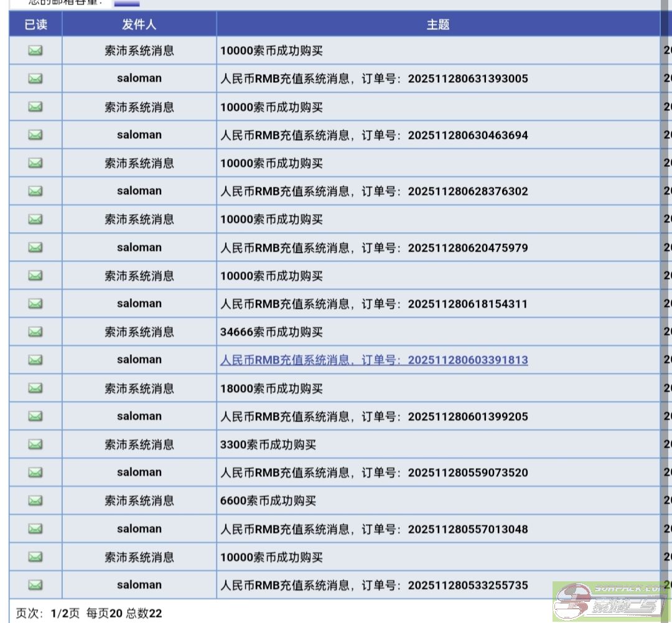Open the envelope icon beside the first 10000索币 message
The width and height of the screenshot is (672, 623).
(x=35, y=51)
